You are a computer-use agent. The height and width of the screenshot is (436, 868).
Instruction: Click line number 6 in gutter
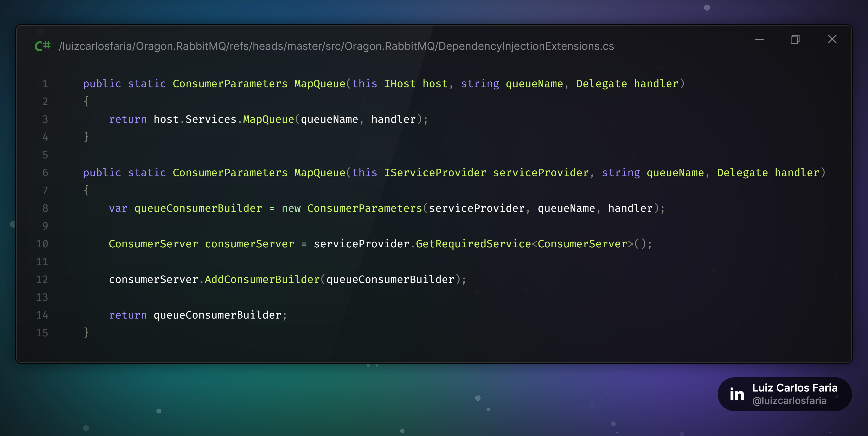[45, 173]
